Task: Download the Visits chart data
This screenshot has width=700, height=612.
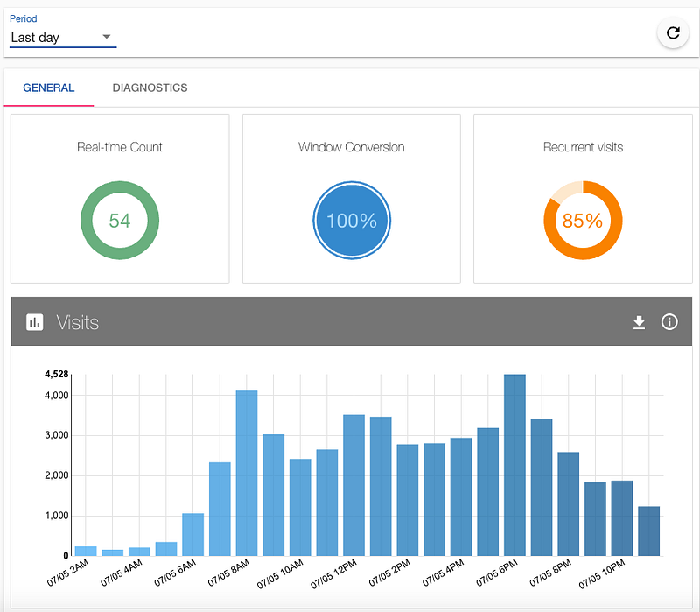Action: 639,322
